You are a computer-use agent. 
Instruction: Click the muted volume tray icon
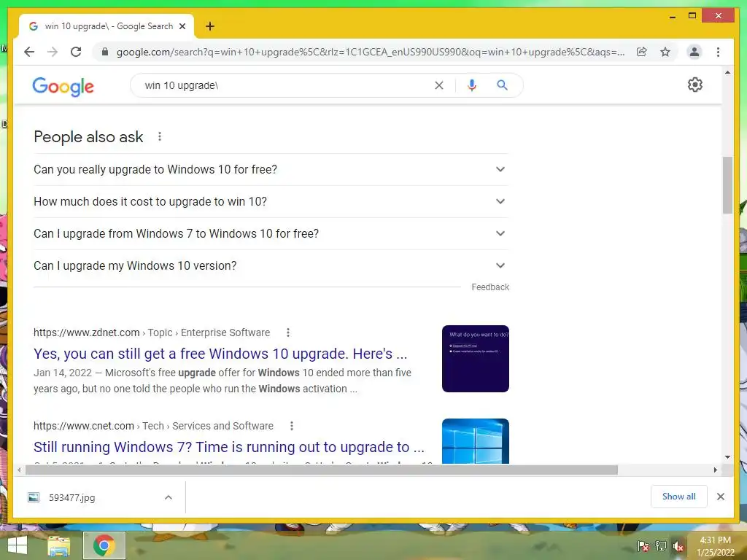678,546
